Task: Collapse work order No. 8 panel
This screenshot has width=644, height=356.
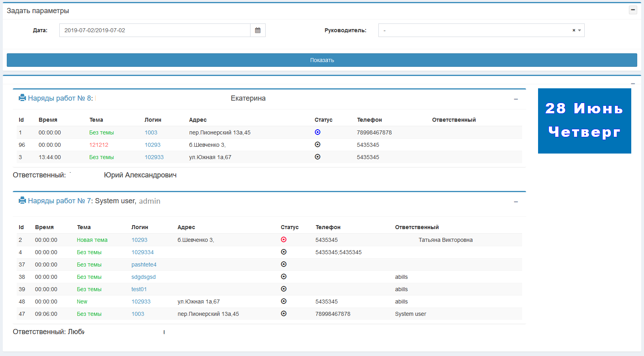Action: point(516,99)
